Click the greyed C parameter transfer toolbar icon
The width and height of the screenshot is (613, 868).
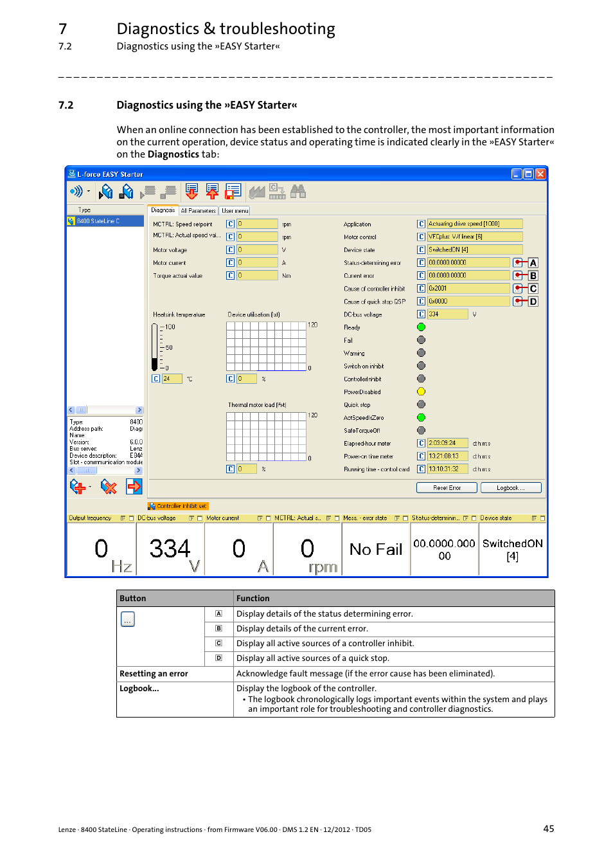pos(277,191)
